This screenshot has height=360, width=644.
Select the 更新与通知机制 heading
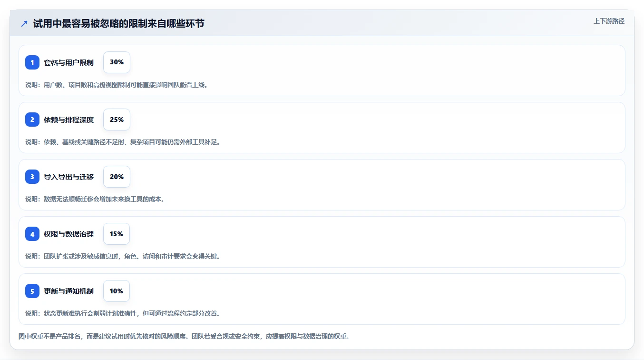[68, 291]
